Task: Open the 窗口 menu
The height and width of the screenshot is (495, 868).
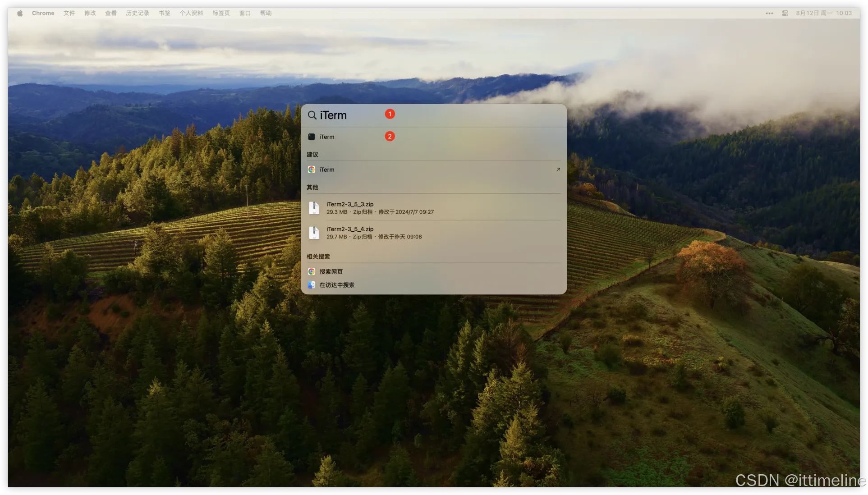Action: coord(245,13)
